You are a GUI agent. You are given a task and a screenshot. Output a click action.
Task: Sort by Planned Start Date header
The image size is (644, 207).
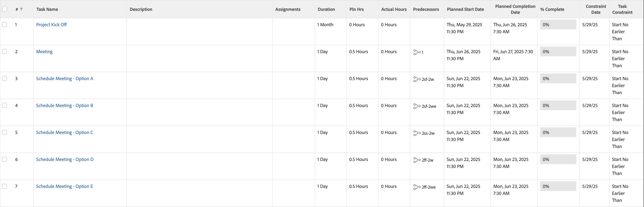tap(465, 9)
